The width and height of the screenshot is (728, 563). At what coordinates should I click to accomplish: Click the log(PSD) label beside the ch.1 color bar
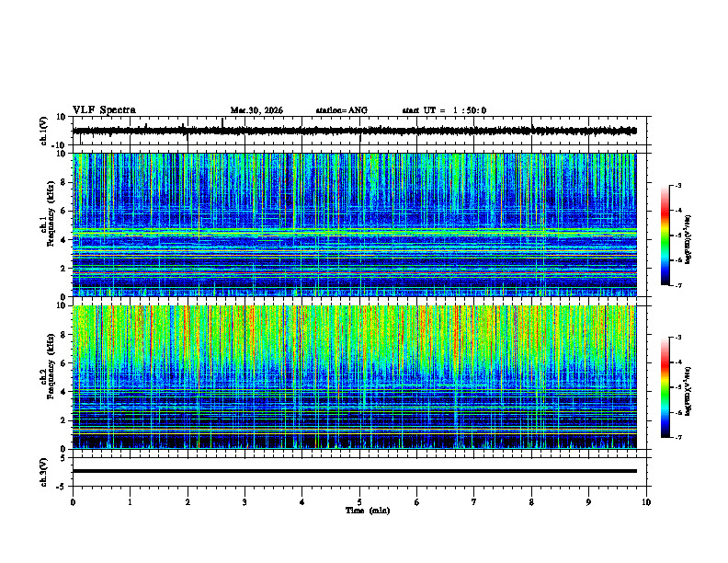688,240
